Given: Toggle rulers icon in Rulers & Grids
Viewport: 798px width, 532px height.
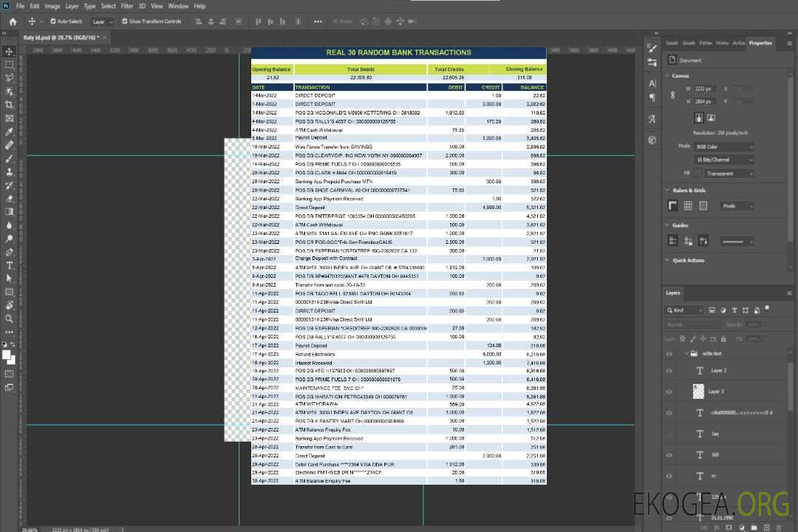Looking at the screenshot, I should click(x=673, y=205).
